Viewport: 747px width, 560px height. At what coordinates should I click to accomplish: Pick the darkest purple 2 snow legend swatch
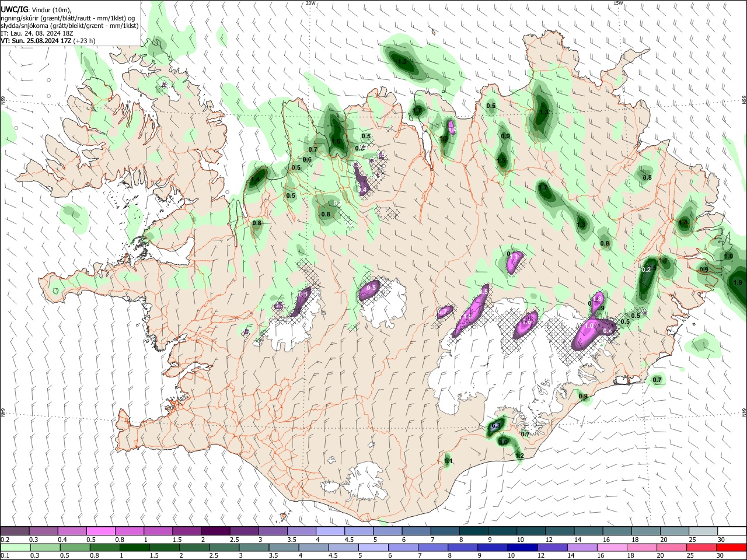click(215, 531)
